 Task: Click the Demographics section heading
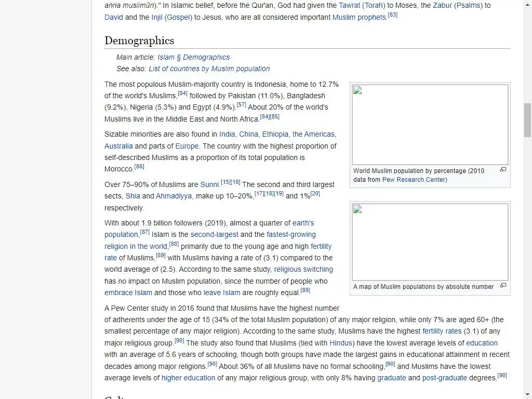coord(139,41)
